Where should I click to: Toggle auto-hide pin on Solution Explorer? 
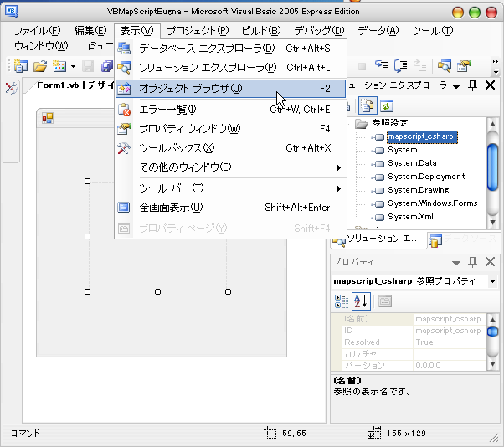472,85
